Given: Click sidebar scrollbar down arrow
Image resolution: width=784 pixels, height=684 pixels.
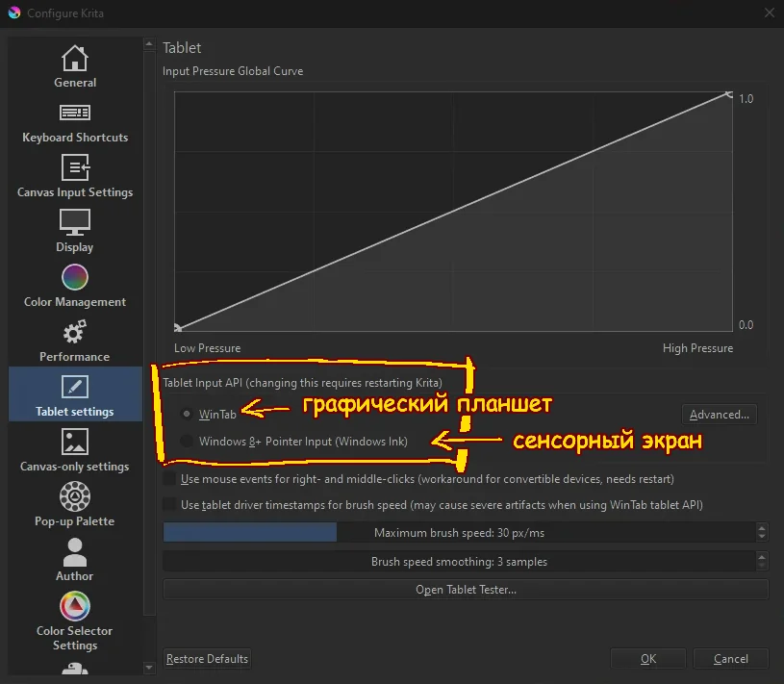Looking at the screenshot, I should (149, 667).
